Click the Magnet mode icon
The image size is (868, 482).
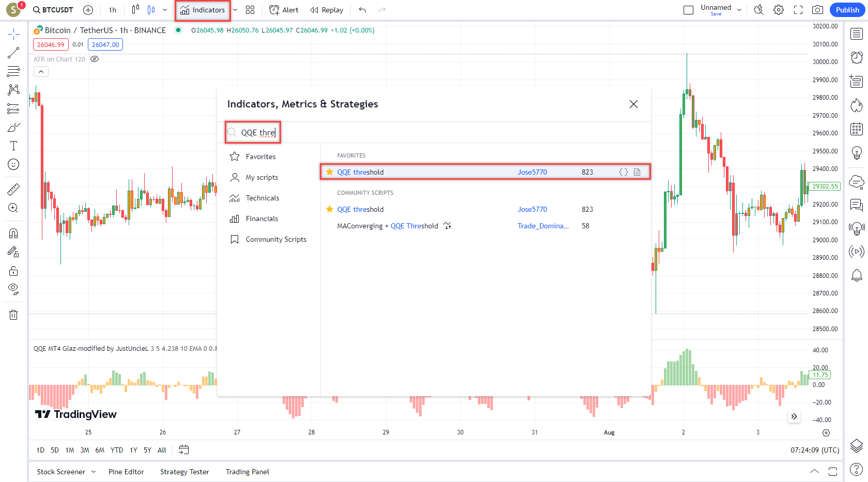coord(13,234)
